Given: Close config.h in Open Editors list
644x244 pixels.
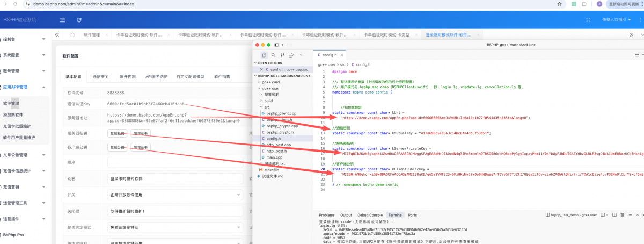Looking at the screenshot, I should point(262,69).
